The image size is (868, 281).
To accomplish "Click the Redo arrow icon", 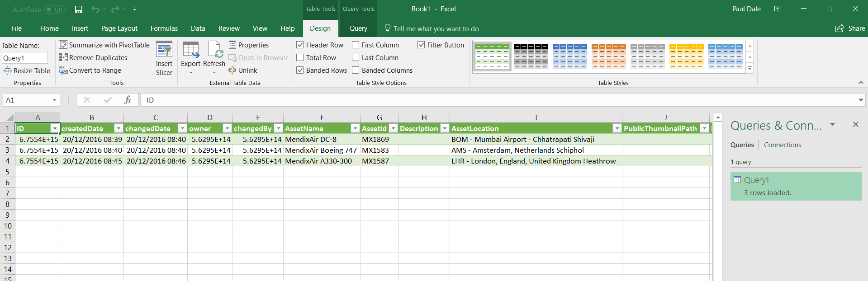I will 115,9.
